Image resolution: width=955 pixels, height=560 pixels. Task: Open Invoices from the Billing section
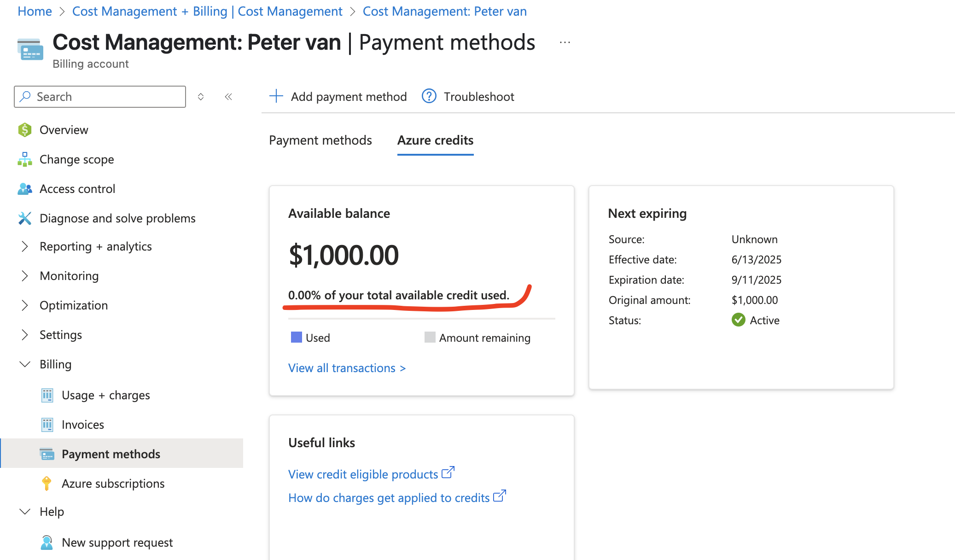click(x=83, y=425)
